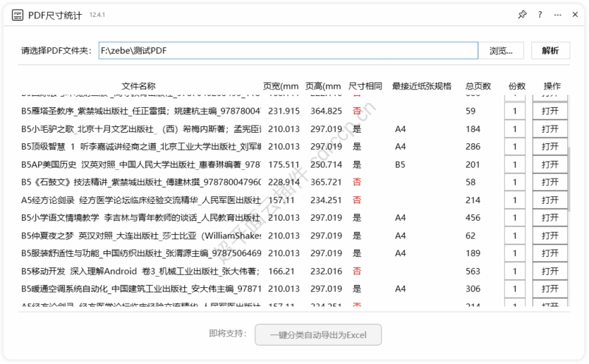The image size is (589, 364).
Task: Click page width 228.914 value
Action: coord(284,182)
